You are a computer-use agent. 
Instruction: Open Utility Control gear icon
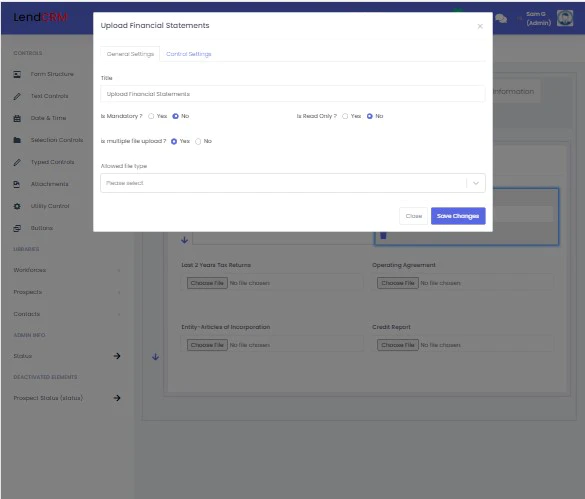[17, 206]
